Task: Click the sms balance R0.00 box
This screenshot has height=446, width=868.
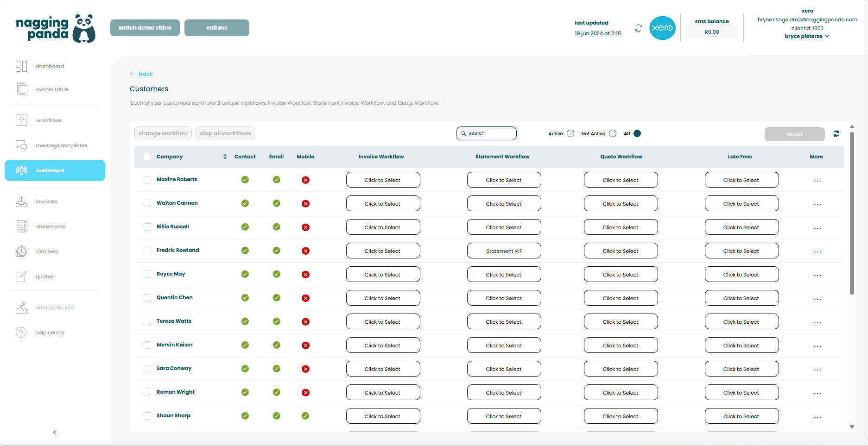Action: point(712,32)
